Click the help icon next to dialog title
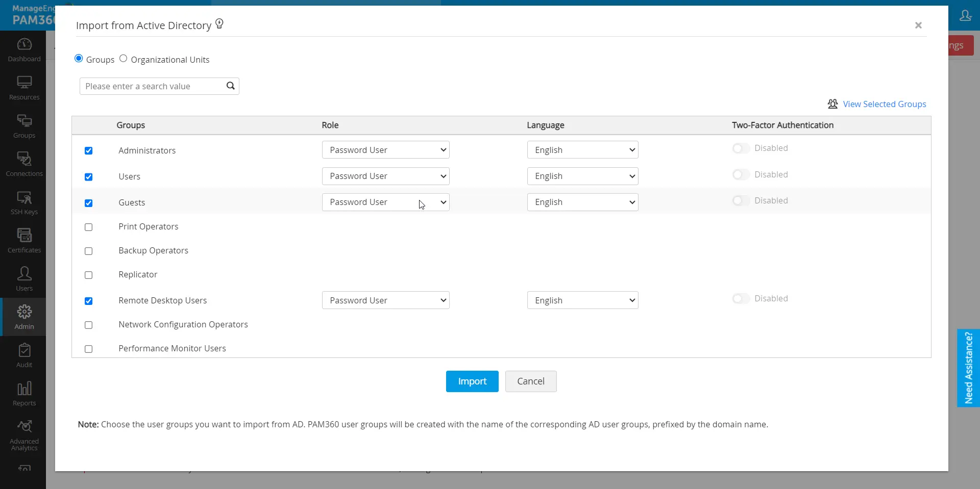Viewport: 980px width, 489px height. point(219,24)
